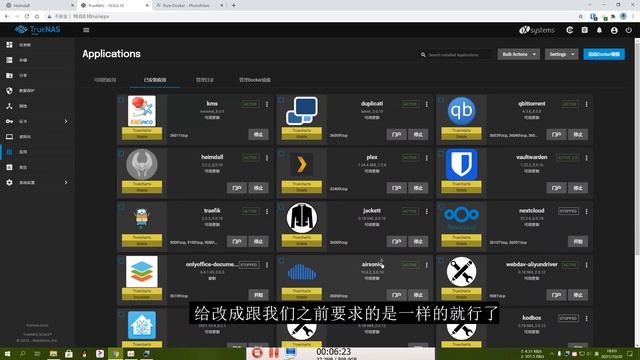Click the stop button on kms card
This screenshot has height=360, width=640.
pyautogui.click(x=258, y=134)
